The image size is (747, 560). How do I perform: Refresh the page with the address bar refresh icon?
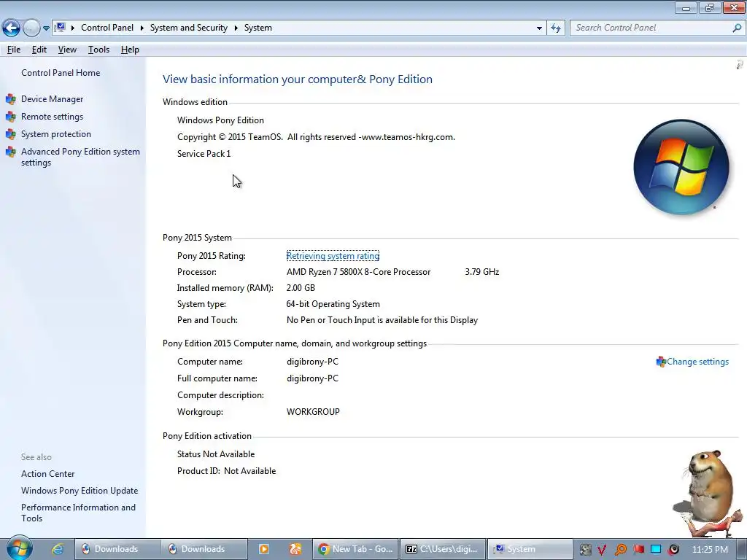tap(556, 28)
